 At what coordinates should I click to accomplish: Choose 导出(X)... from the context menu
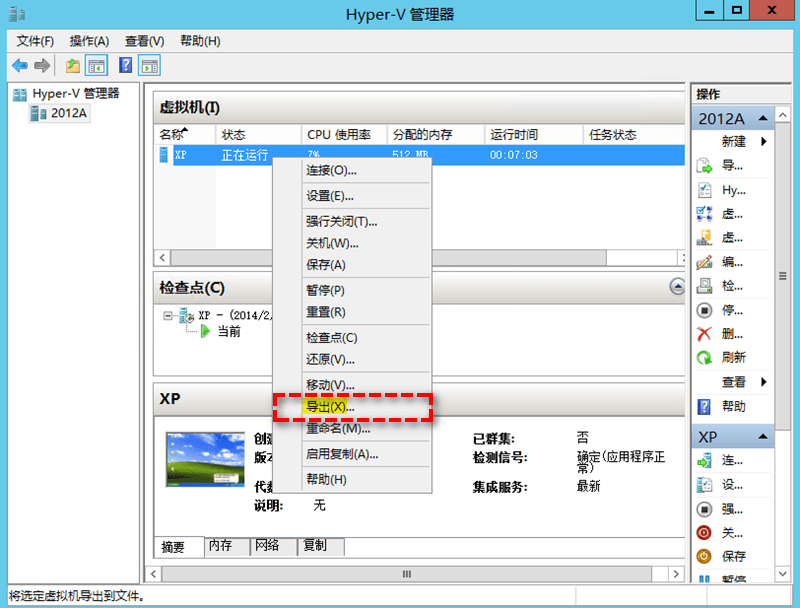pyautogui.click(x=352, y=407)
